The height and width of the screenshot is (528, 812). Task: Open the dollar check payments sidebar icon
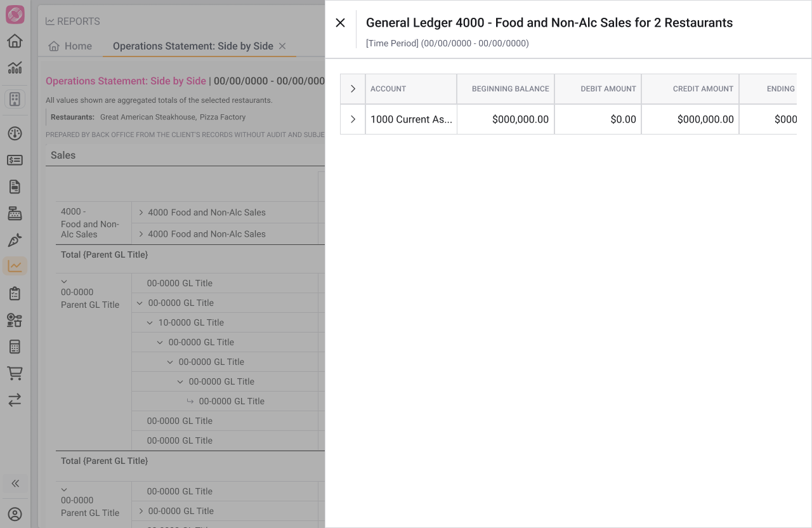(x=15, y=160)
